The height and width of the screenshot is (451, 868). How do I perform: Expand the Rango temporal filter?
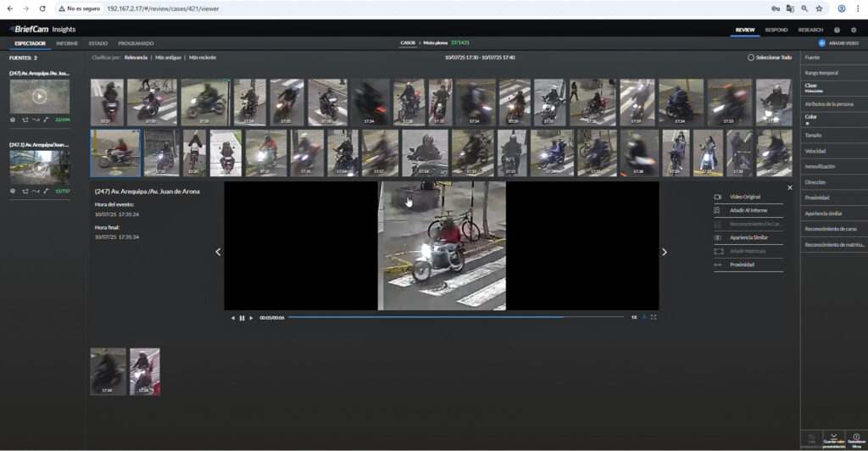click(821, 73)
